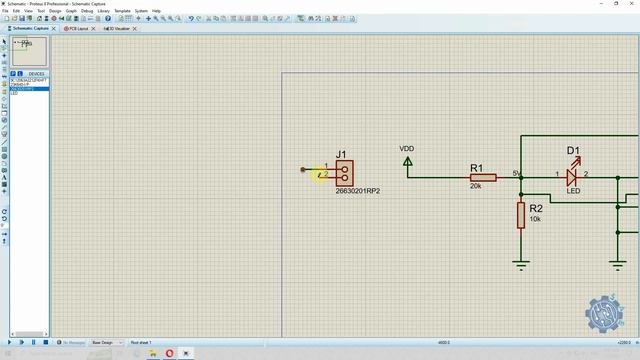This screenshot has height=360, width=640.
Task: Click the File Explorer icon in the taskbar
Action: point(153,353)
